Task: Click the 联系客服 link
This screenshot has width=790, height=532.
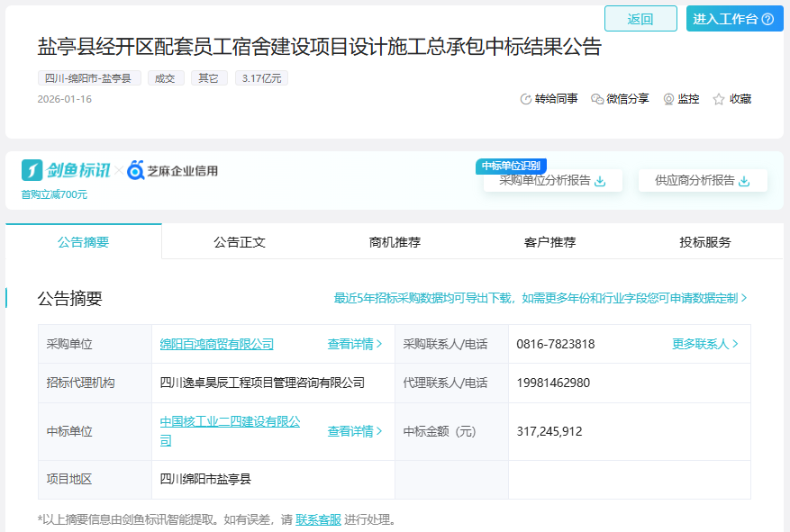Action: 318,519
